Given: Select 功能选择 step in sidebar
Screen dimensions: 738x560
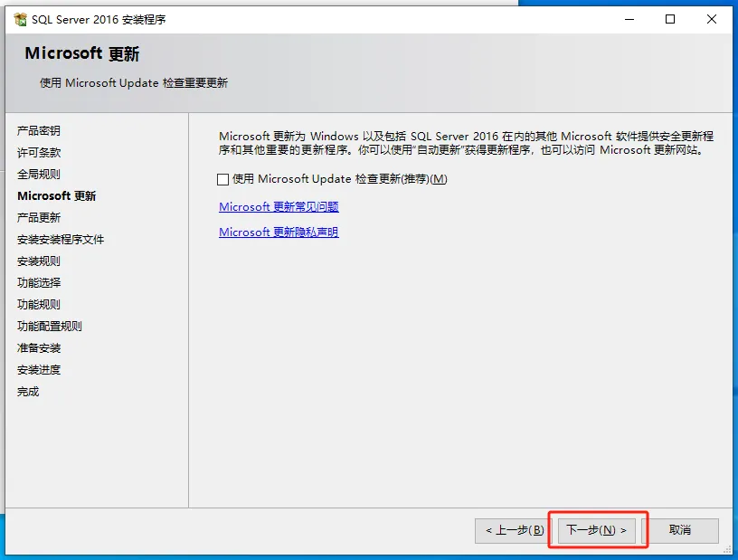Looking at the screenshot, I should [39, 282].
